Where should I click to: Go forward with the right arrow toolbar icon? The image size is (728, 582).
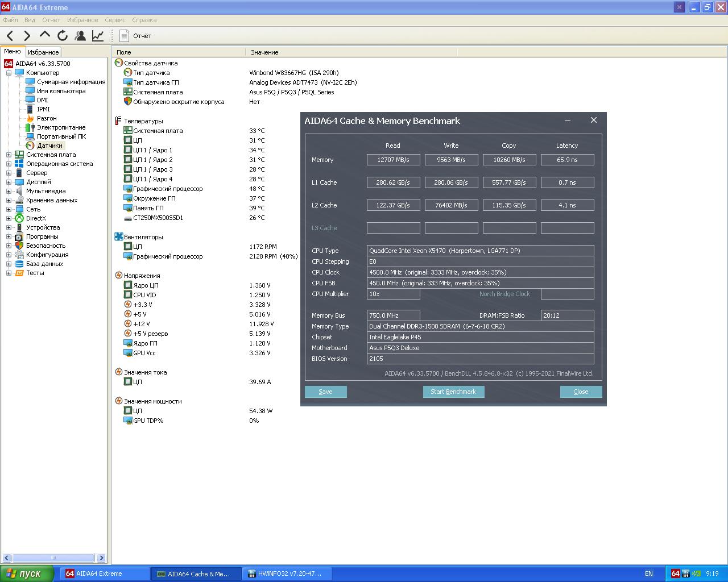click(27, 36)
